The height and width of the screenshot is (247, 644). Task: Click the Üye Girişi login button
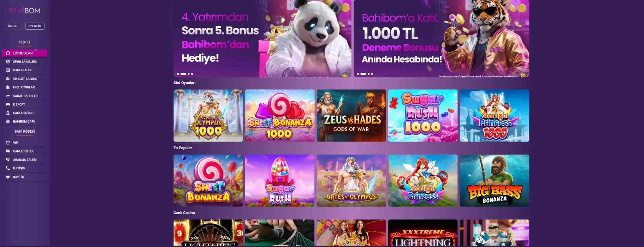click(x=35, y=26)
